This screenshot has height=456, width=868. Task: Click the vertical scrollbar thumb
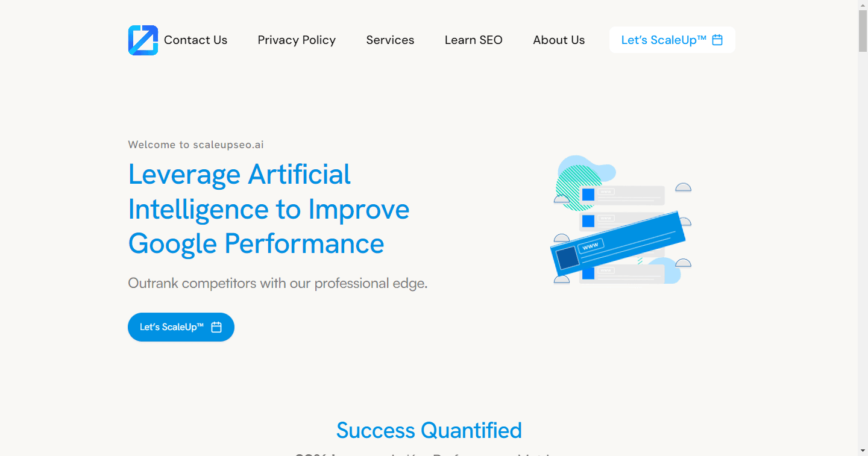coord(863,31)
